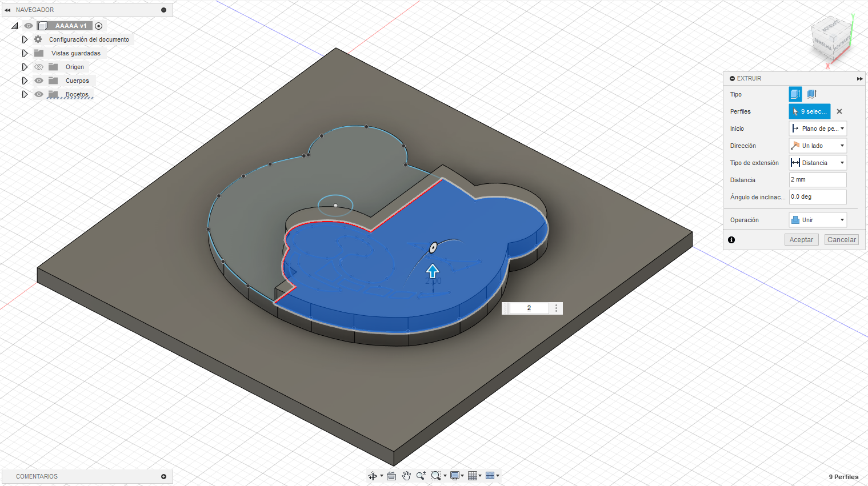
Task: Expand the COMENTARIOS panel with plus icon
Action: tap(163, 476)
